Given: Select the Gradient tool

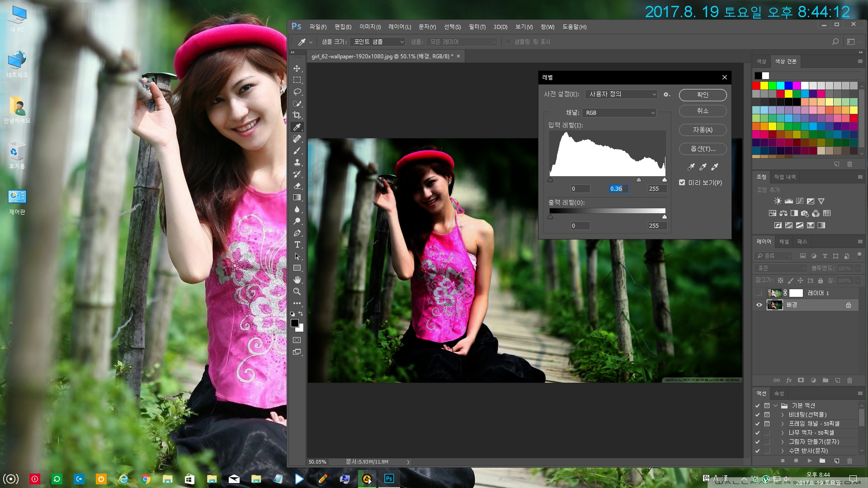Looking at the screenshot, I should click(x=297, y=197).
